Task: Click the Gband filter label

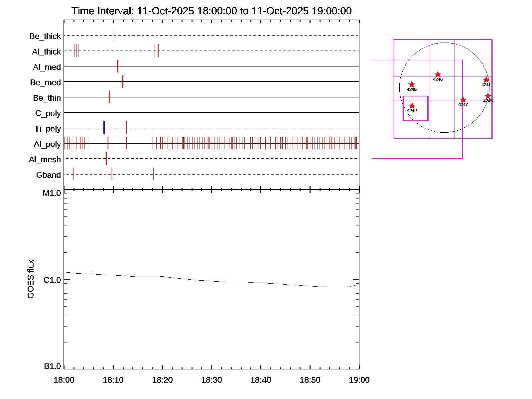Action: 49,175
